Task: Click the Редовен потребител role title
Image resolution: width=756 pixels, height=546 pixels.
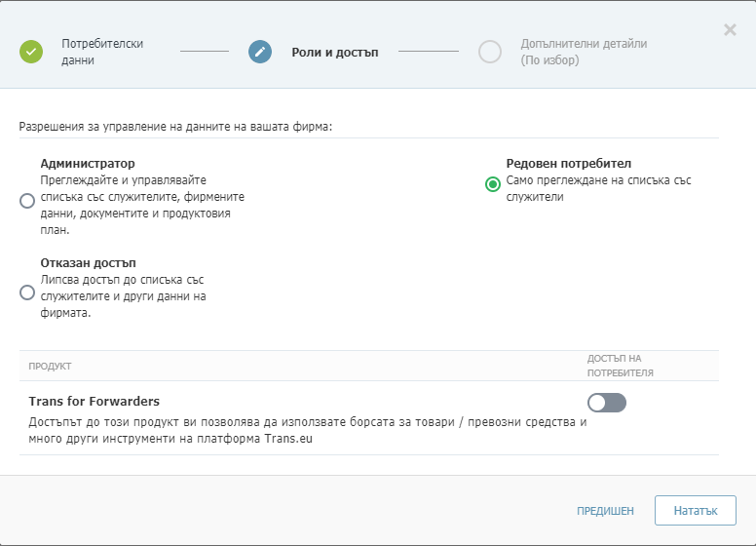Action: pyautogui.click(x=568, y=164)
